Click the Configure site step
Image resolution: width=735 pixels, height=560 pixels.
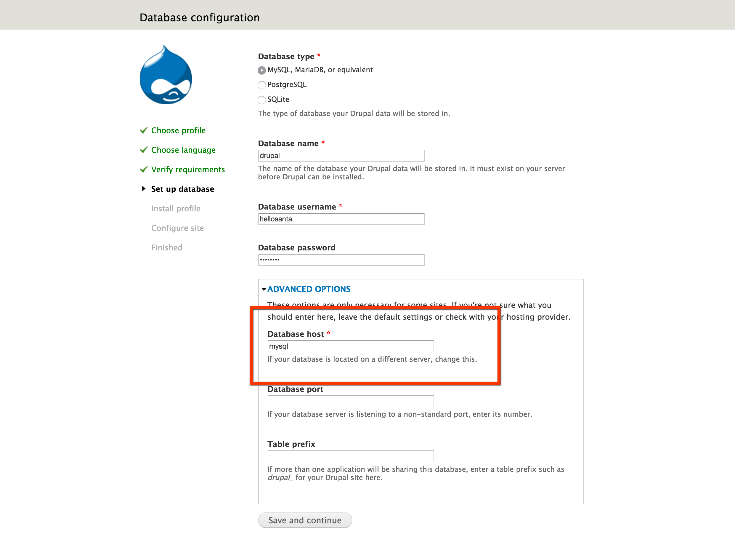click(x=177, y=228)
